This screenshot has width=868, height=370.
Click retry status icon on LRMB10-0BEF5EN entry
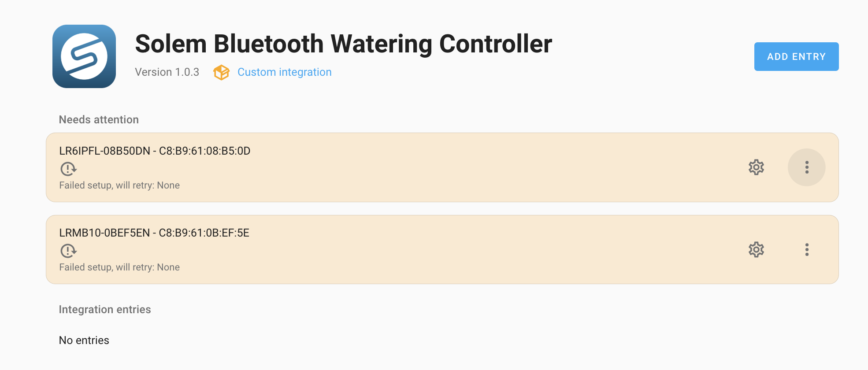click(x=68, y=251)
